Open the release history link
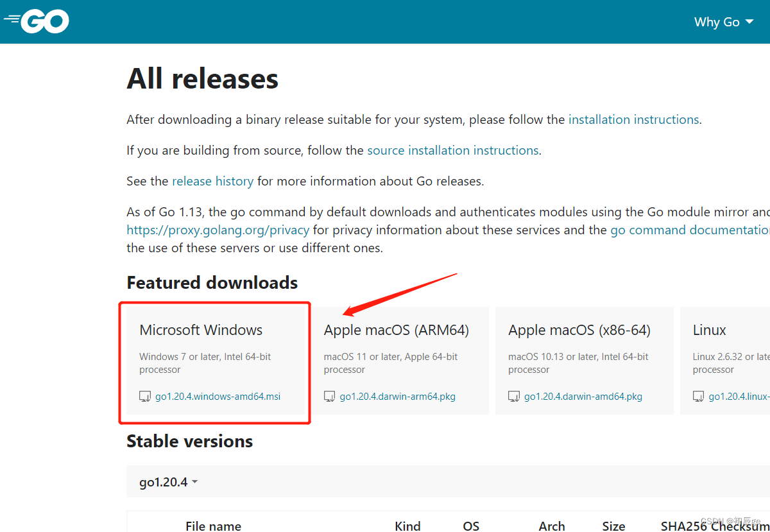This screenshot has width=770, height=532. 212,181
